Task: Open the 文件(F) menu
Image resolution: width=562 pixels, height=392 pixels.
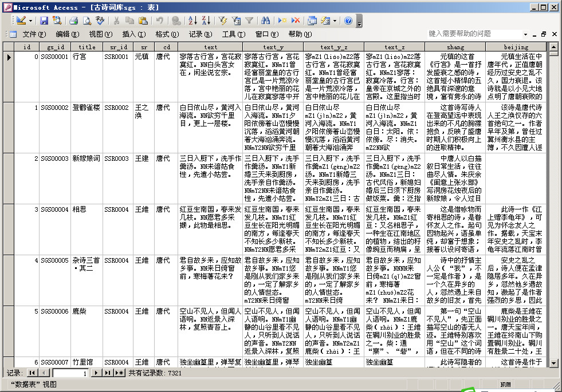Action: pos(34,34)
